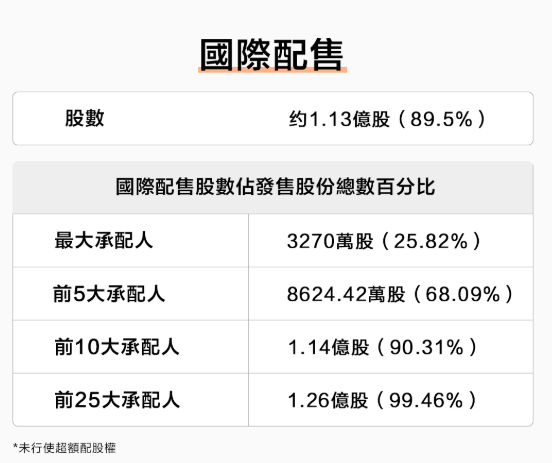Click the orange underline beneath the title

tap(272, 70)
